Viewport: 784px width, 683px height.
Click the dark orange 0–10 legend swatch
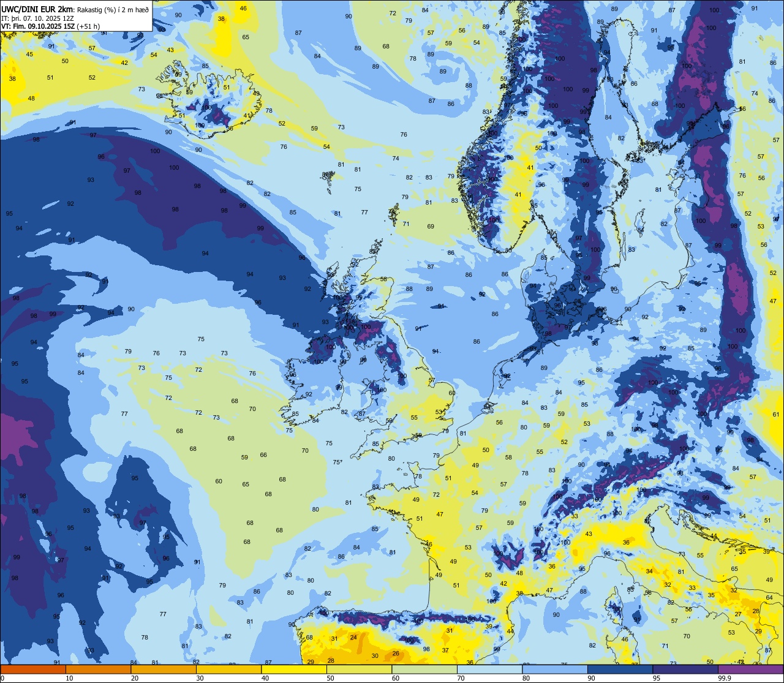click(x=33, y=670)
